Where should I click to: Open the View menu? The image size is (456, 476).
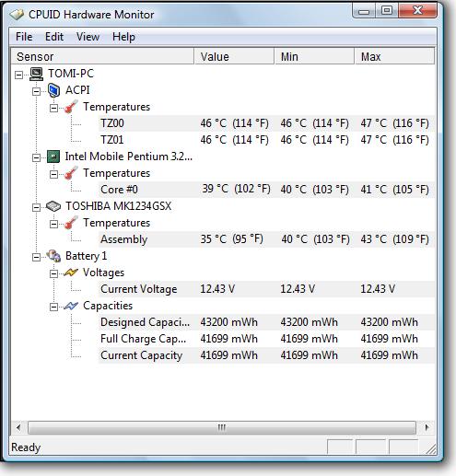(x=88, y=37)
